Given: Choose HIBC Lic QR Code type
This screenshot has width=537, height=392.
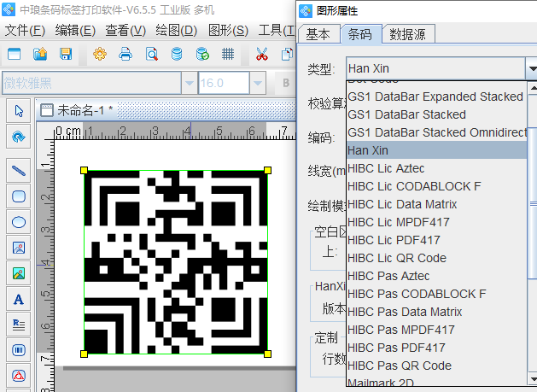Looking at the screenshot, I should pyautogui.click(x=436, y=258).
